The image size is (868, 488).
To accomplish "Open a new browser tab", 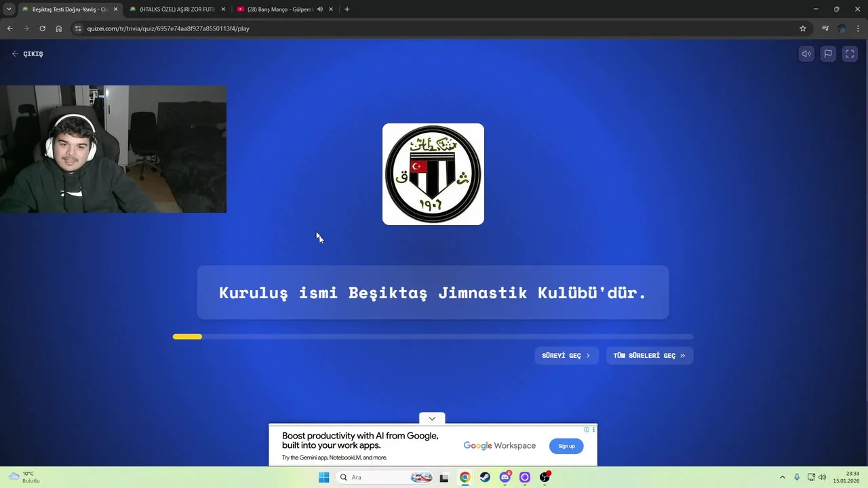I will coord(347,9).
